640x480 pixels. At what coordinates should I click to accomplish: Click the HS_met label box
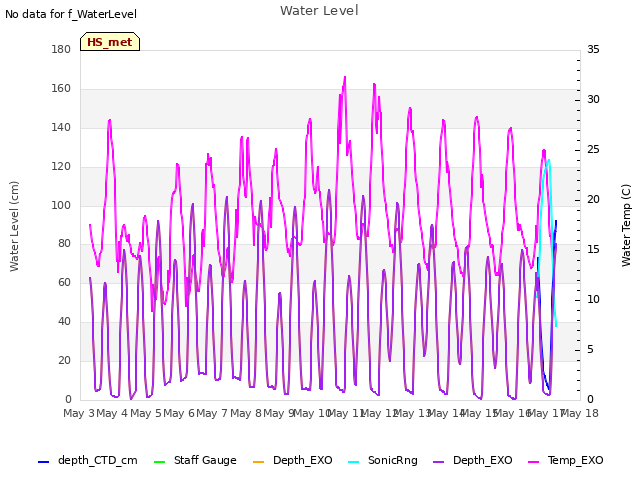(110, 42)
